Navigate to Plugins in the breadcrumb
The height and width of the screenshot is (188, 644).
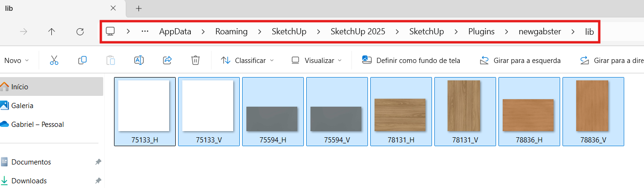coord(481,31)
